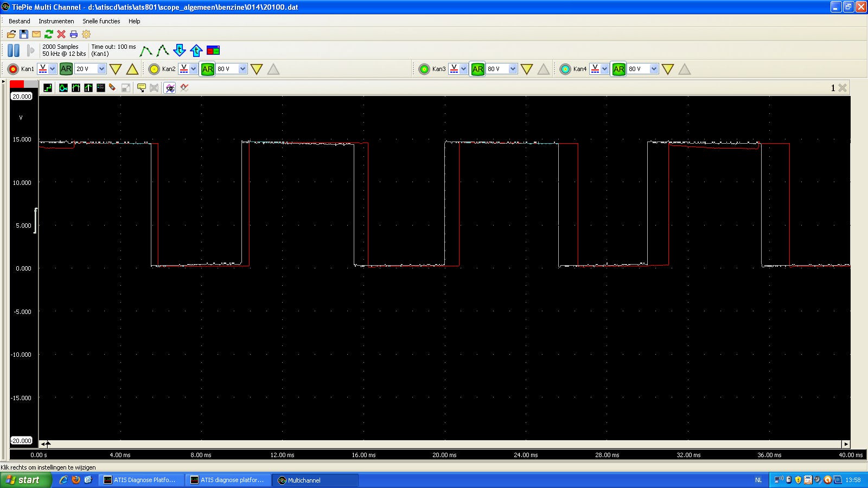Toggle Kan3 channel on/off indicator

(x=424, y=69)
